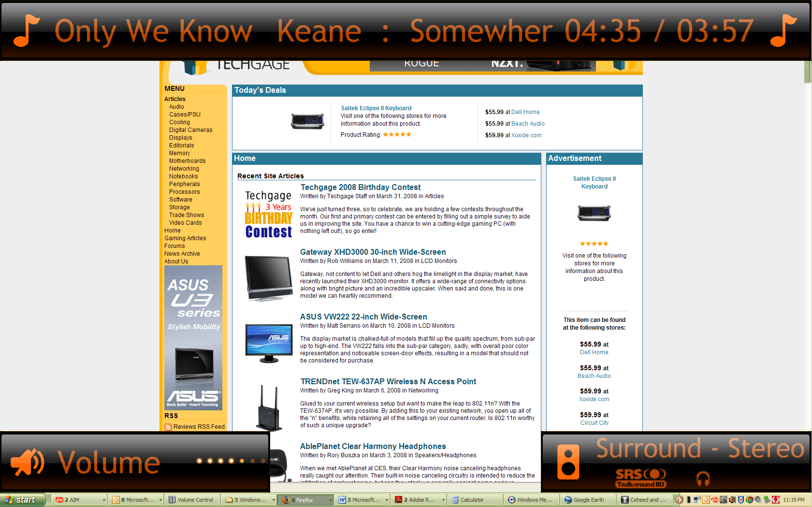The image size is (812, 507).
Task: Open the Processors menu item
Action: [x=184, y=192]
